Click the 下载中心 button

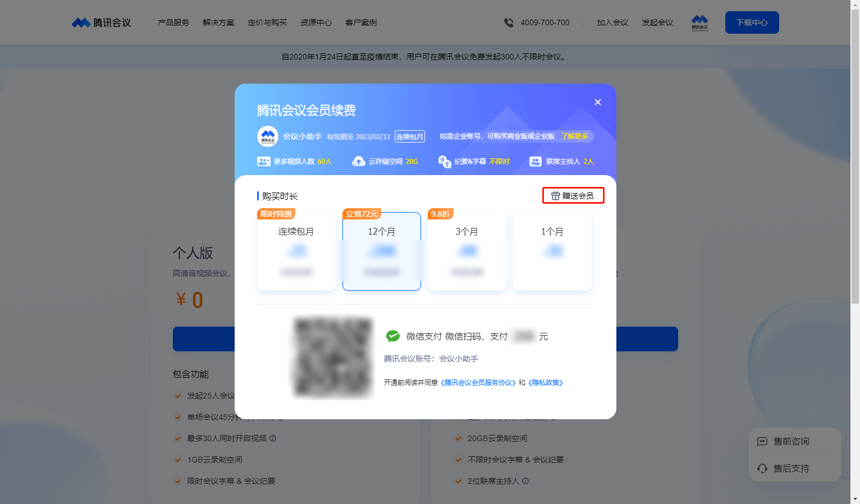pyautogui.click(x=752, y=22)
